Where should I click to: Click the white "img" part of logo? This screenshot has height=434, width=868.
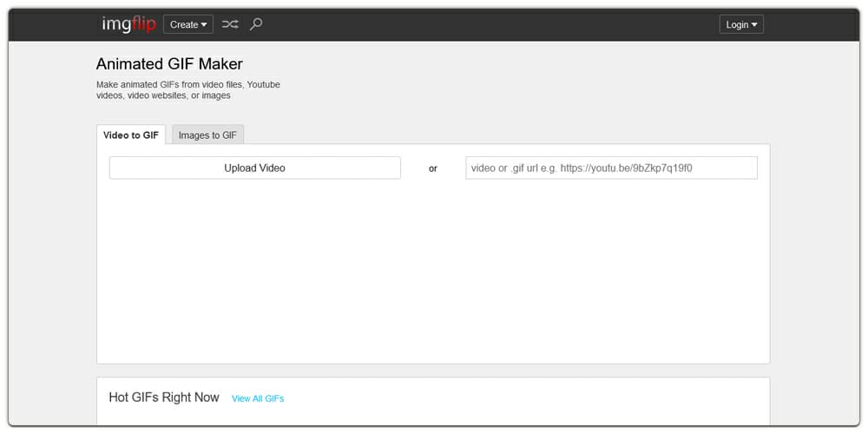point(114,24)
